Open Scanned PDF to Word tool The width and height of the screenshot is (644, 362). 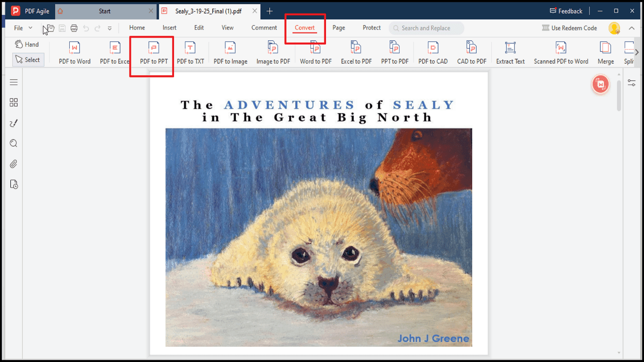(x=561, y=53)
